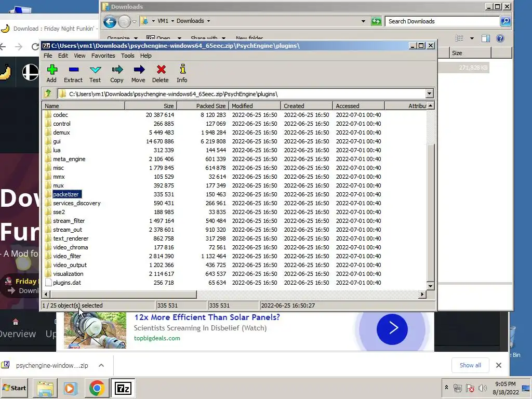Select the codec folder

(x=60, y=115)
